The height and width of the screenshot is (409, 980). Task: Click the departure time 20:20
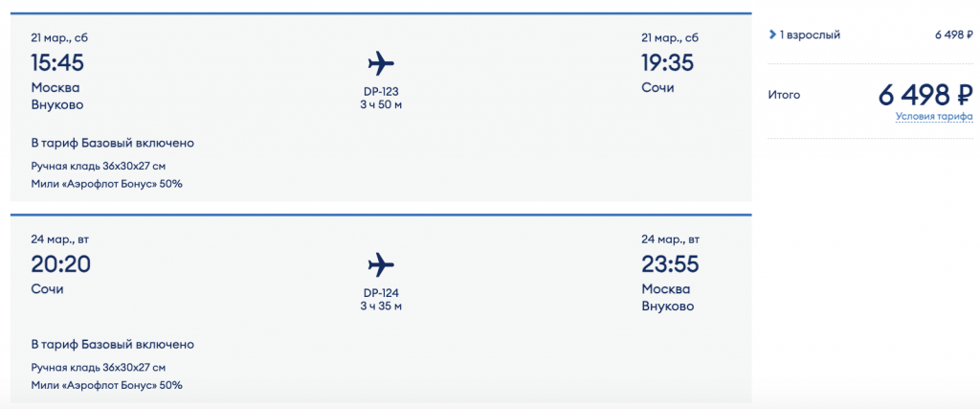pos(61,264)
